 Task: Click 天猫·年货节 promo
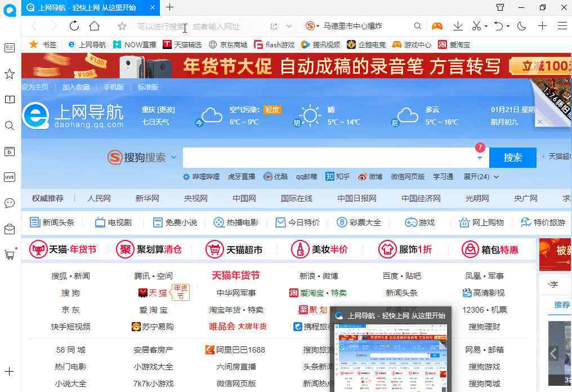(62, 250)
